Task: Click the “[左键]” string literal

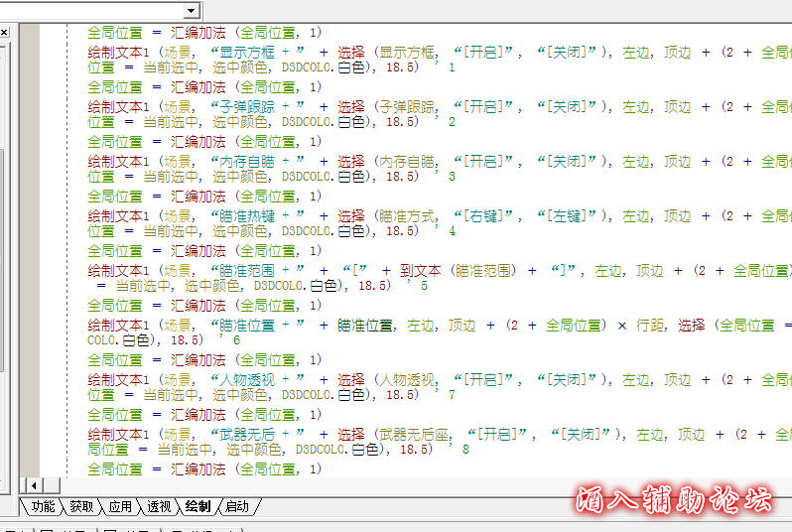Action: (567, 215)
